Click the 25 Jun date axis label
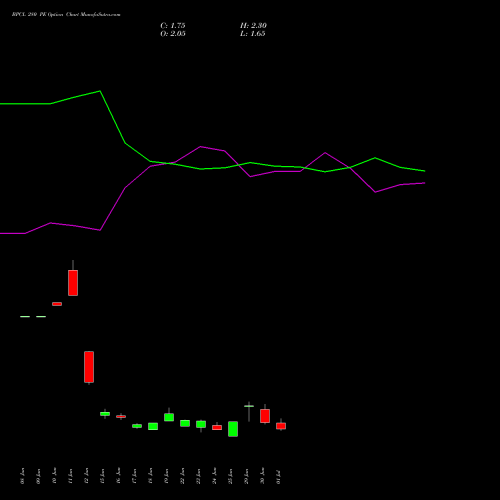 click(230, 476)
